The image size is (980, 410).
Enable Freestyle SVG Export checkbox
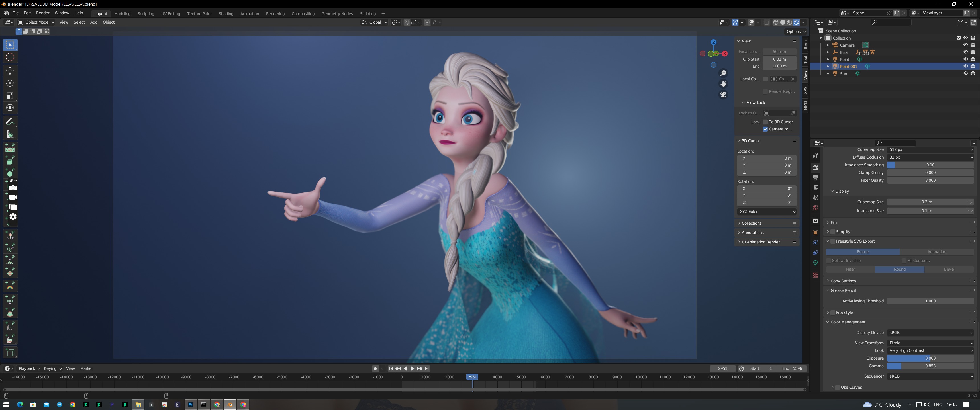tap(833, 241)
